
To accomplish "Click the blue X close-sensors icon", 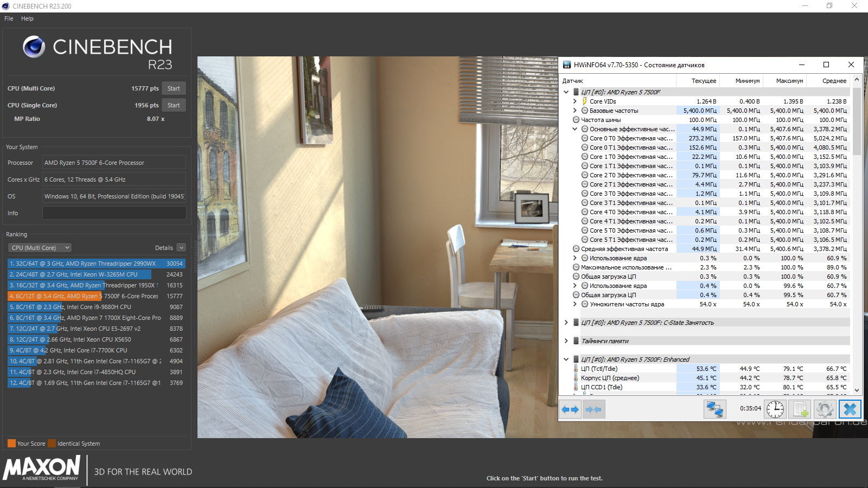I will 850,409.
